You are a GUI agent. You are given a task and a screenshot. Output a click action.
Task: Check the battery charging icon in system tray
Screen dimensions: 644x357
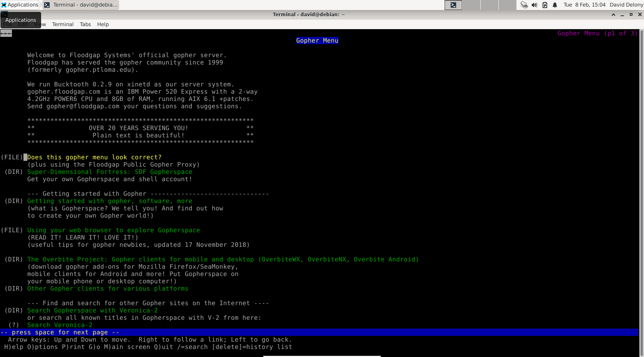coord(544,5)
